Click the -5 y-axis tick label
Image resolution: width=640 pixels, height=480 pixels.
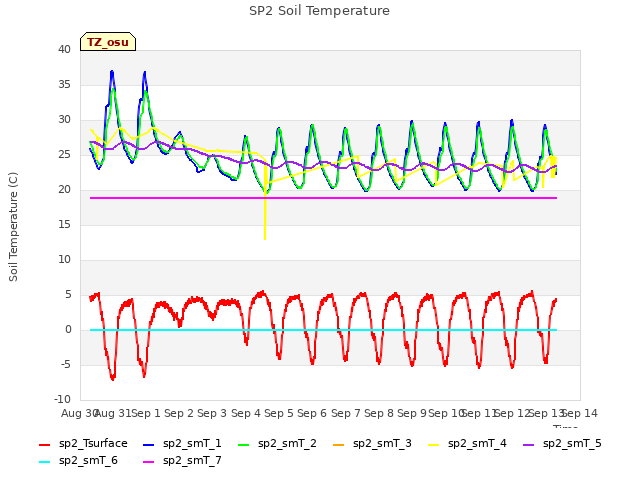coord(66,364)
